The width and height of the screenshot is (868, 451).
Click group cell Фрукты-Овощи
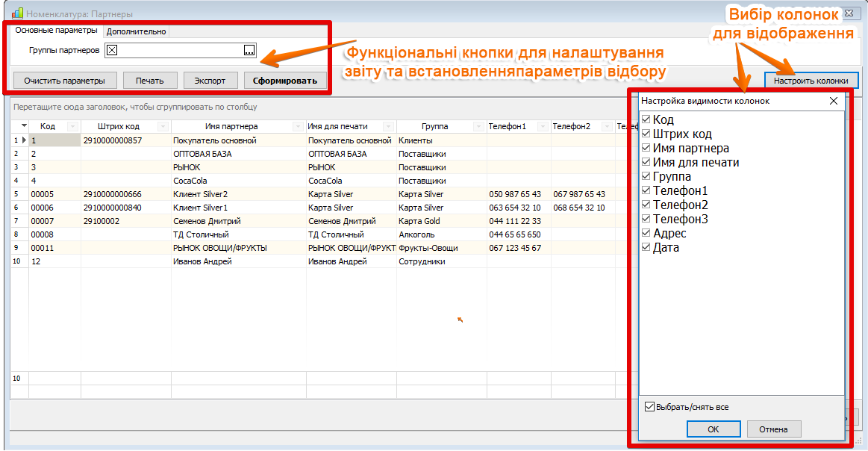pos(442,248)
